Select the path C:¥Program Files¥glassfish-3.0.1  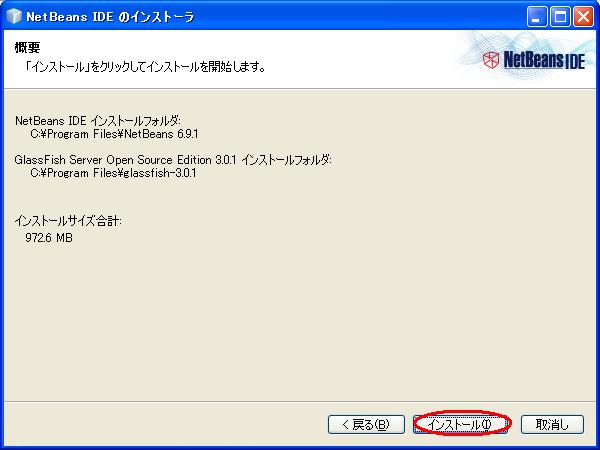113,173
